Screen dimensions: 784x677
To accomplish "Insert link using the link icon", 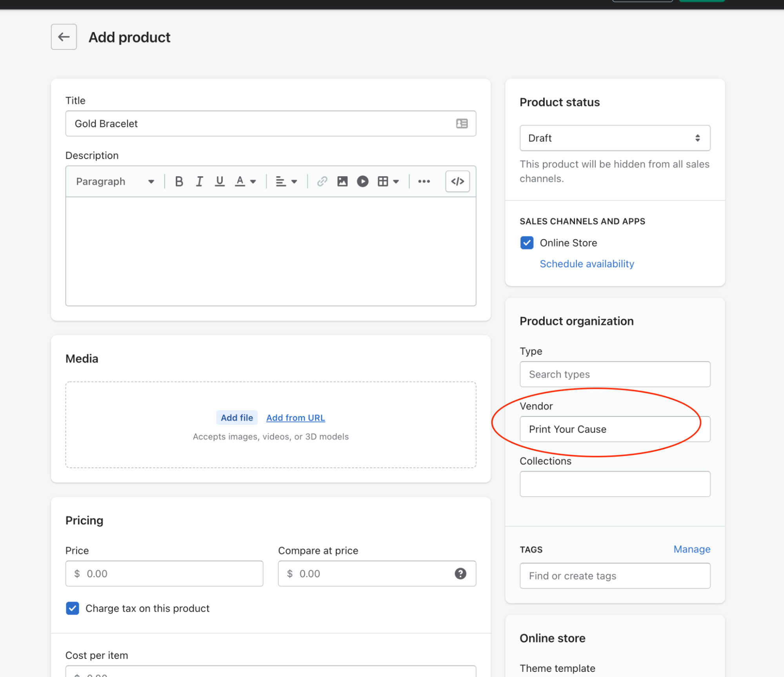I will [x=322, y=181].
